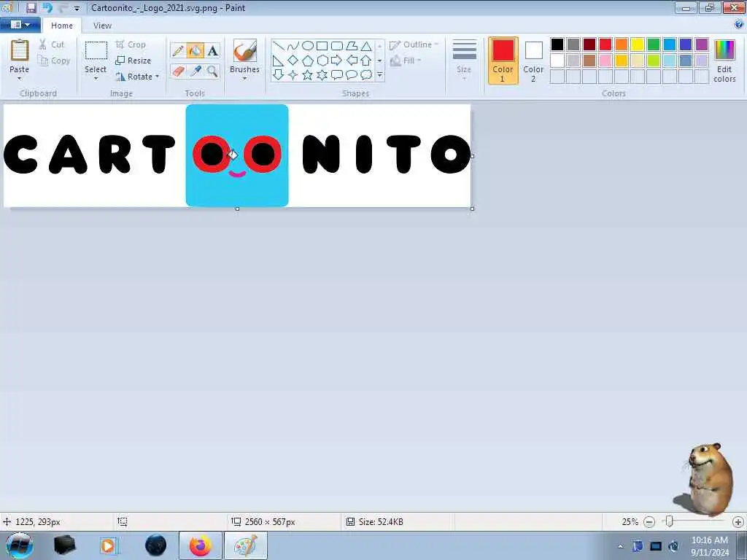Expand the Shapes gallery more arrow
This screenshot has height=560, width=747.
(379, 75)
